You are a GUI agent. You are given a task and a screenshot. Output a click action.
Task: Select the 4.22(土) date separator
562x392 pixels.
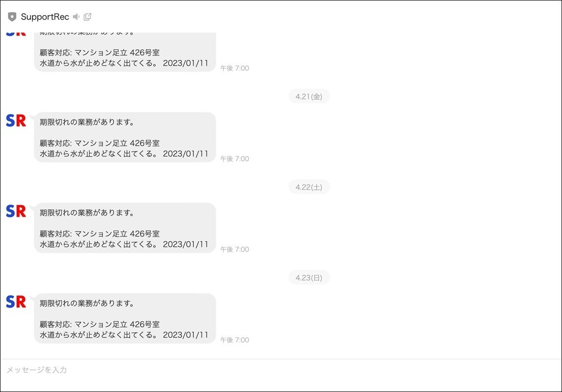point(309,187)
